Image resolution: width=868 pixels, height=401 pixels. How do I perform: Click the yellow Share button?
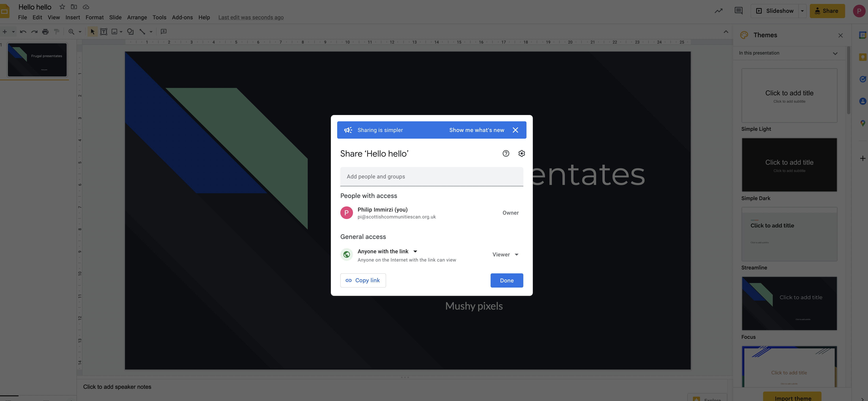[x=827, y=11]
